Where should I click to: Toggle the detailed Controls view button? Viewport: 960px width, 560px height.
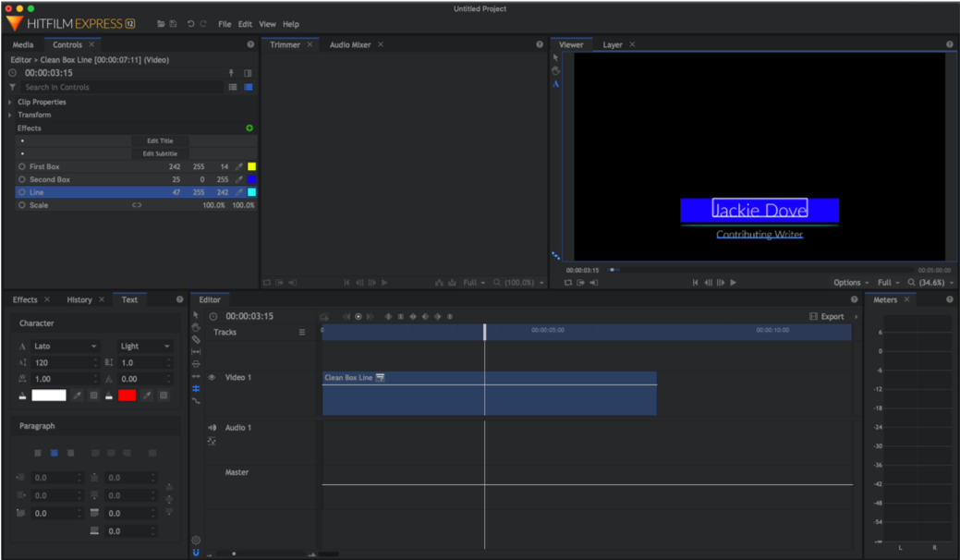pyautogui.click(x=249, y=87)
